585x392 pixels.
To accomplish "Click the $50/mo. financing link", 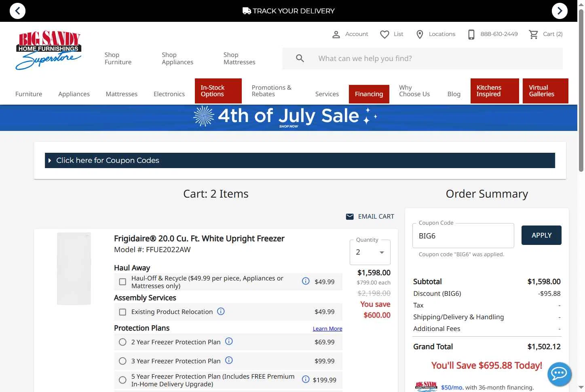I will 452,387.
